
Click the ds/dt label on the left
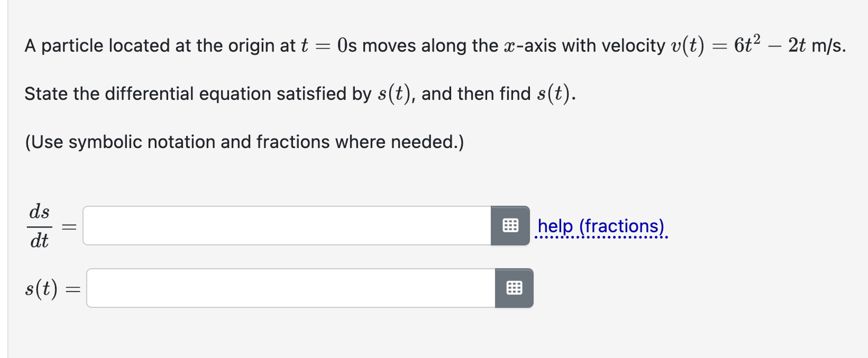pos(39,225)
